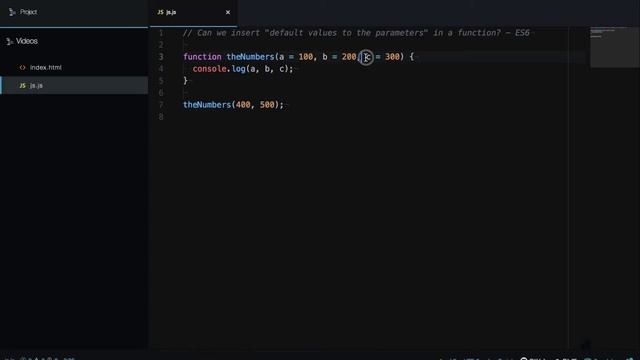Click 'theNumbers' in the function declaration
640x360 pixels.
(250, 57)
